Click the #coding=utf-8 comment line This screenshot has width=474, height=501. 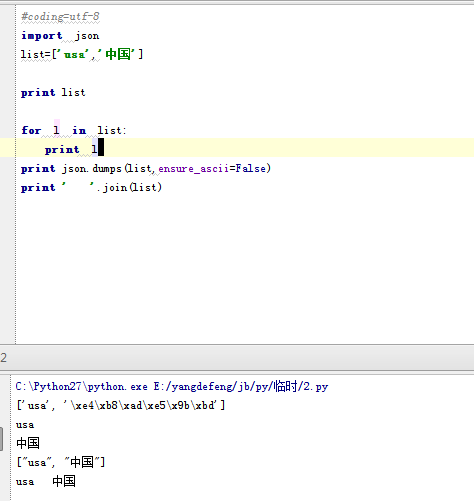60,17
